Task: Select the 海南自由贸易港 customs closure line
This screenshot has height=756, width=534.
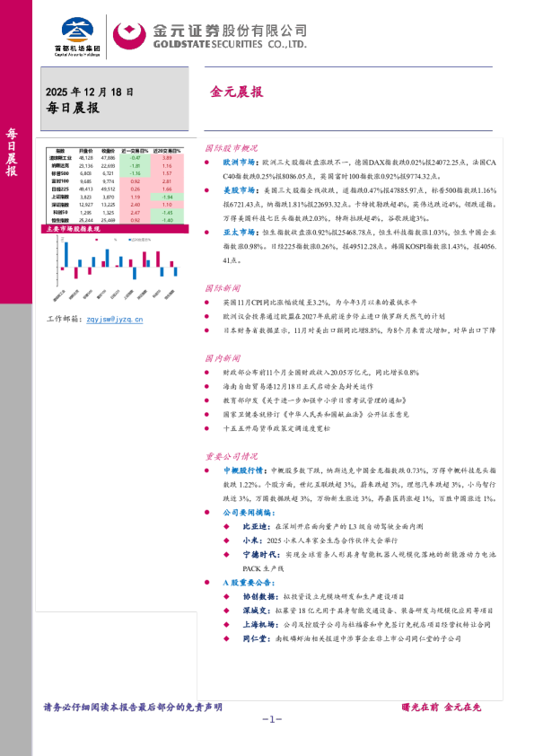Action: coord(298,386)
